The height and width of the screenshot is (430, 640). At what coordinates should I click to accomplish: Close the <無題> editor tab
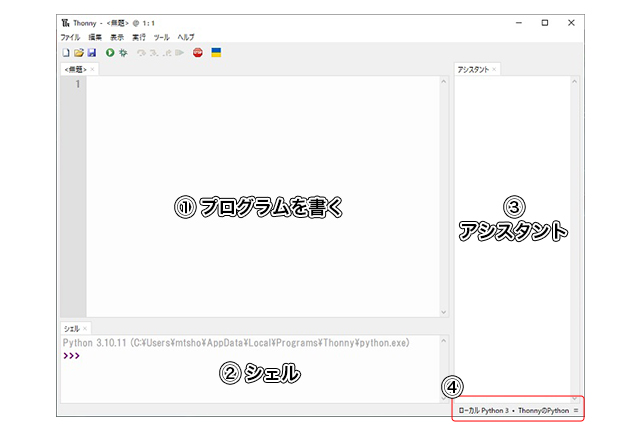[93, 69]
